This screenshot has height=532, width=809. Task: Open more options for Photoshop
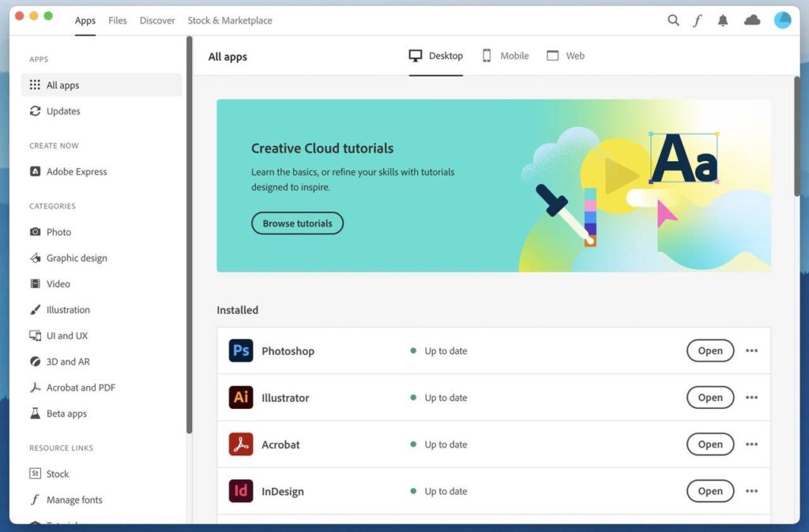tap(752, 350)
